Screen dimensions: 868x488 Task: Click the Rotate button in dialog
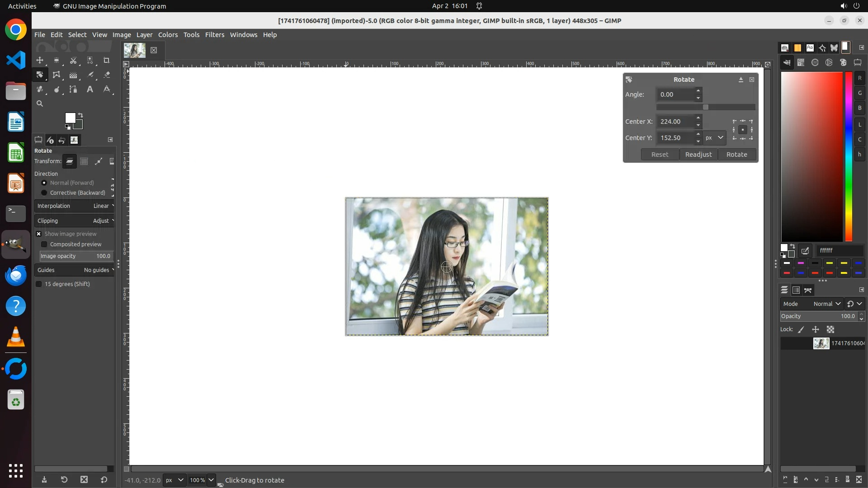click(736, 154)
